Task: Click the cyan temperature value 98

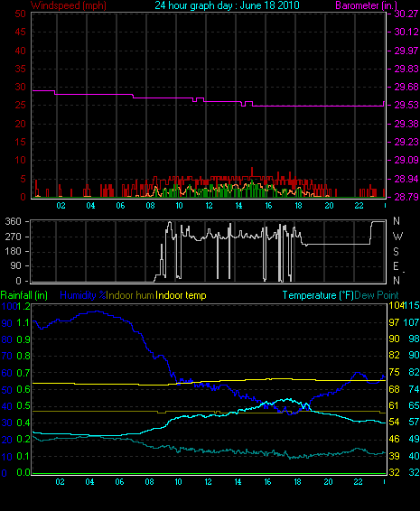Action: [x=414, y=339]
